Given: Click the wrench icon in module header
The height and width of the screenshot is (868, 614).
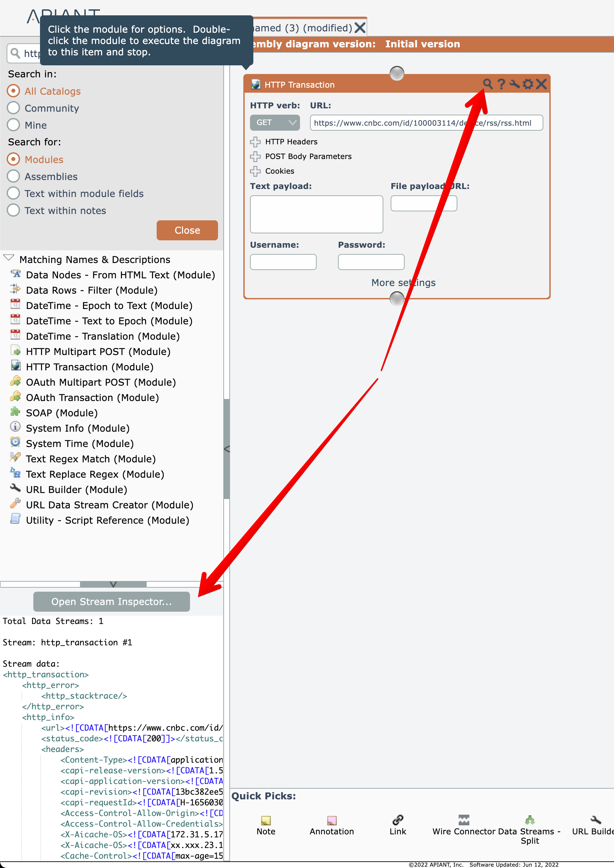Looking at the screenshot, I should (514, 84).
